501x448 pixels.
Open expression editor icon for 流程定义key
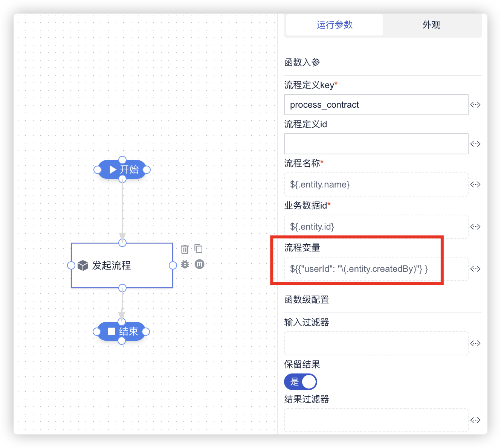click(475, 105)
